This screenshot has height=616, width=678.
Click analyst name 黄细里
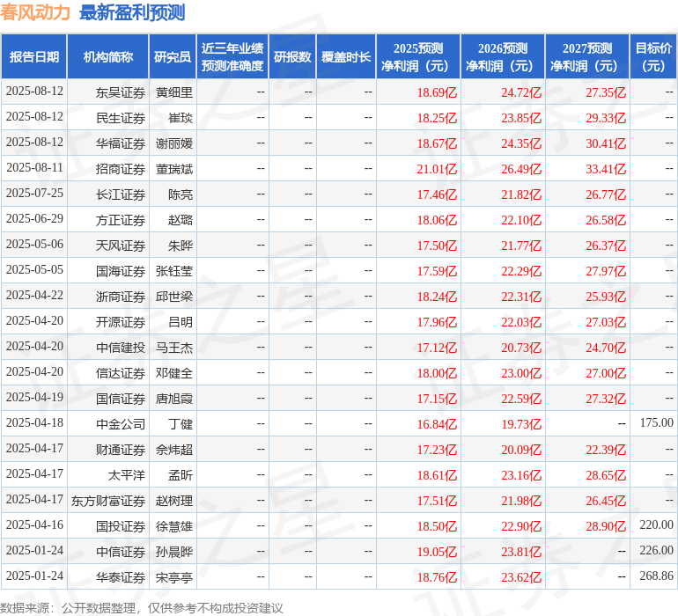click(x=174, y=92)
